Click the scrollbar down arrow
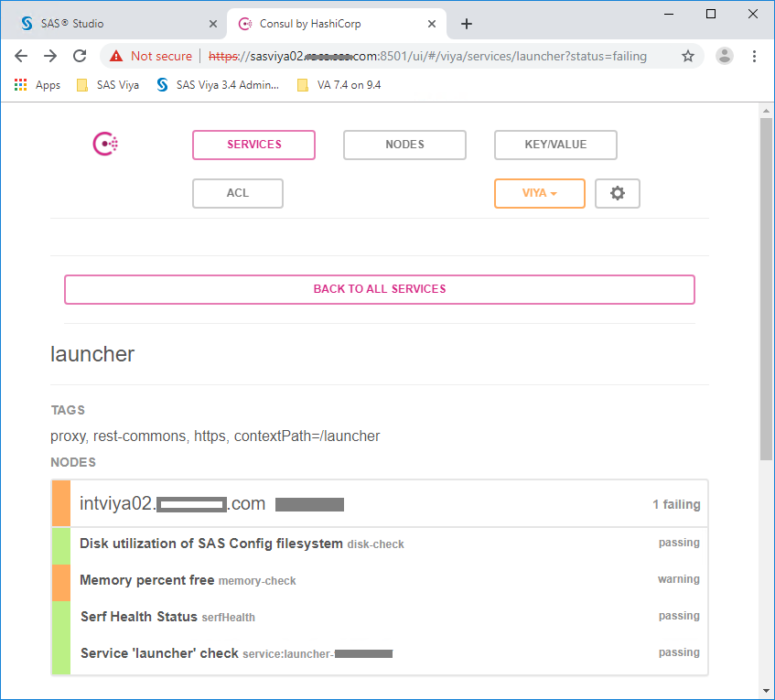Viewport: 775px width, 700px height. click(x=766, y=691)
